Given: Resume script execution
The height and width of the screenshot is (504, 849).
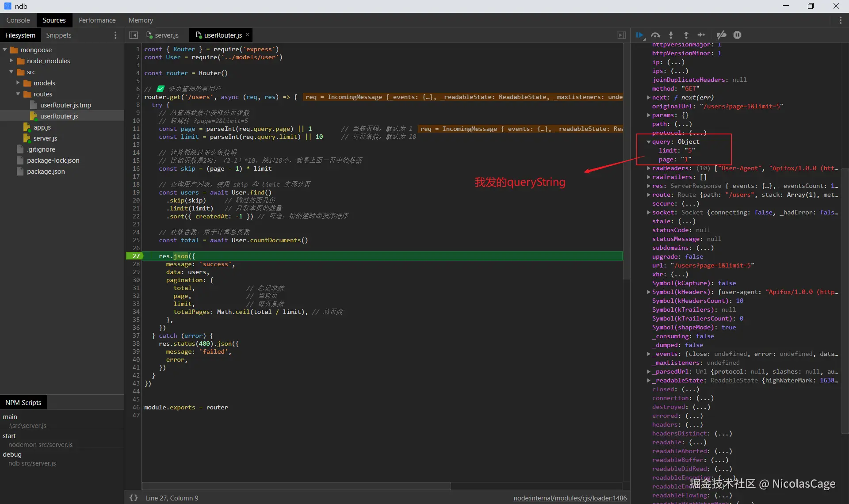Looking at the screenshot, I should [x=640, y=35].
